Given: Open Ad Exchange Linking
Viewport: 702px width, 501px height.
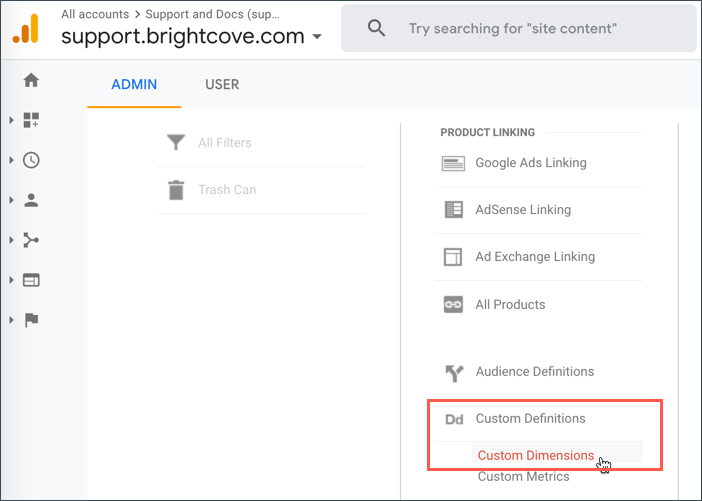Looking at the screenshot, I should 535,257.
